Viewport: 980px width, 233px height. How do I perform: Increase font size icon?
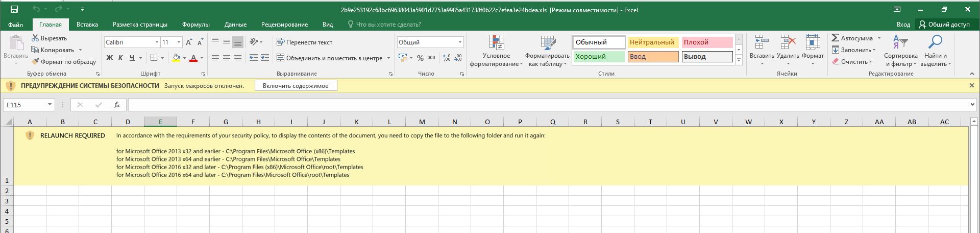[189, 42]
